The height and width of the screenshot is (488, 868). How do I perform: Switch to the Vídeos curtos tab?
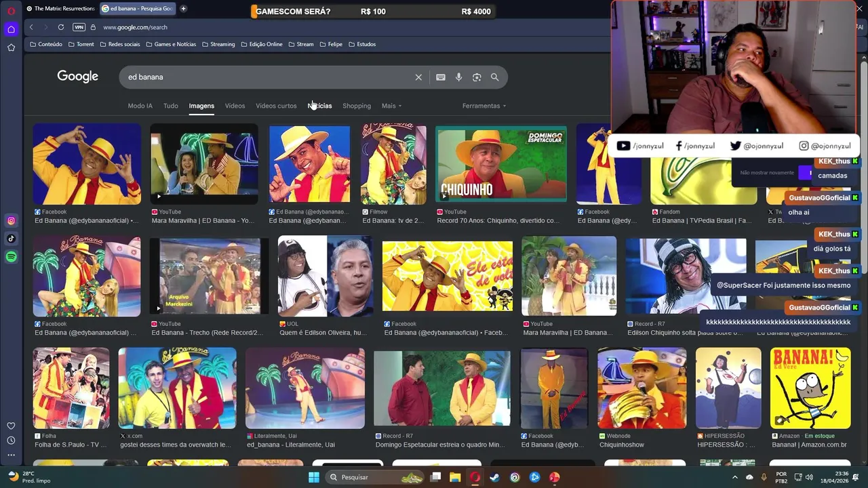[276, 106]
